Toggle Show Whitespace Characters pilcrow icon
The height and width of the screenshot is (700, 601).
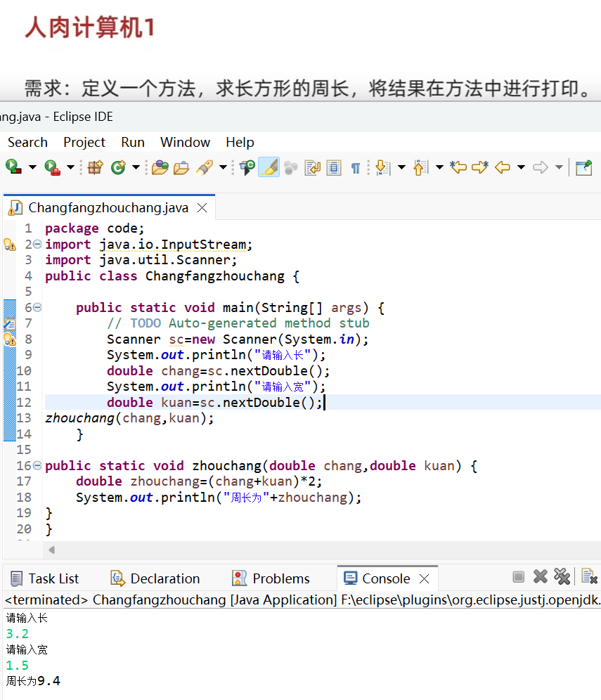pos(356,168)
